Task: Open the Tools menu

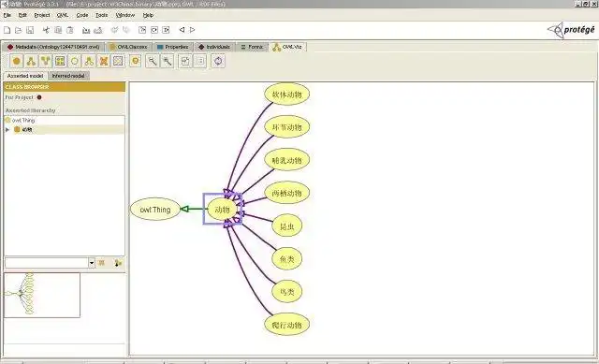Action: (102, 15)
